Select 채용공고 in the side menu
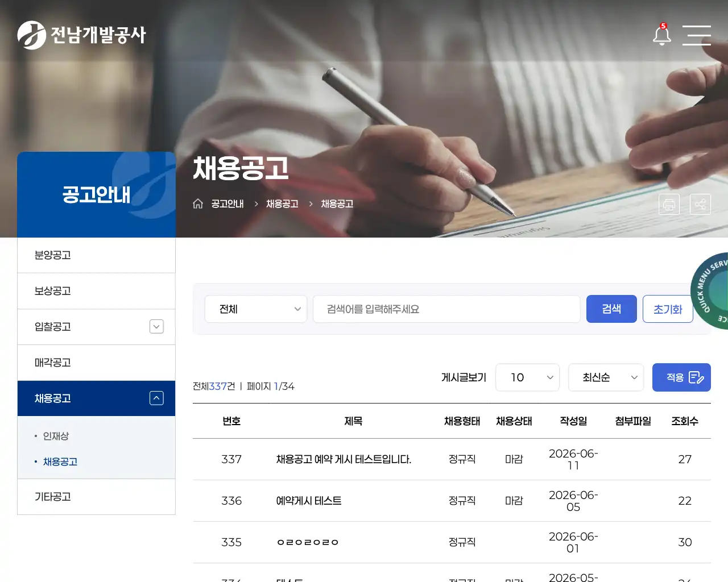Image resolution: width=728 pixels, height=582 pixels. [53, 398]
